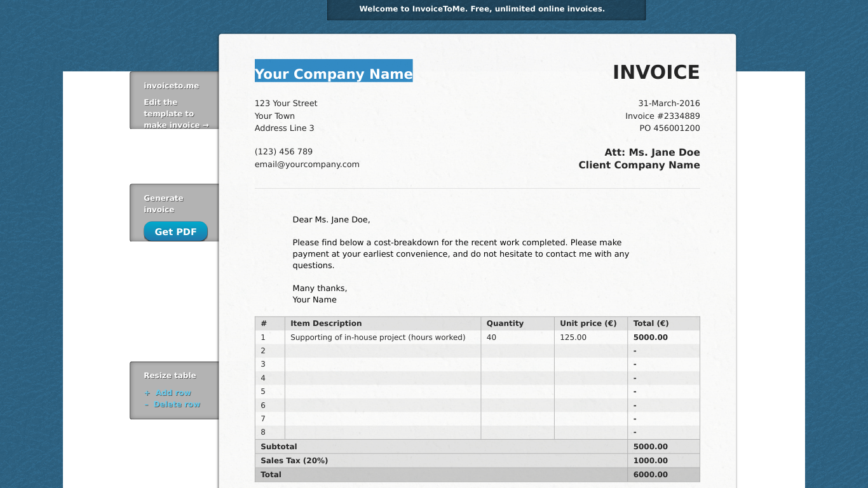Click the quantity cell in row 3

click(517, 365)
